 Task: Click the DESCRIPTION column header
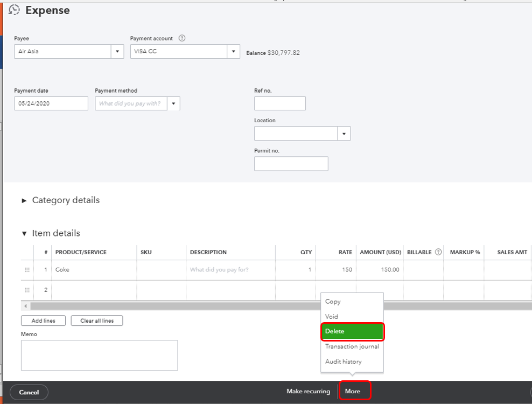tap(208, 252)
